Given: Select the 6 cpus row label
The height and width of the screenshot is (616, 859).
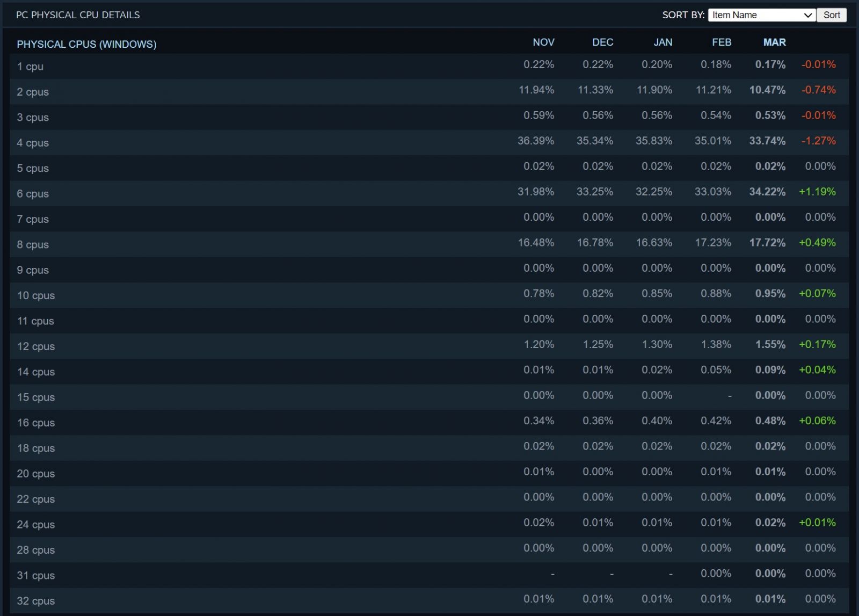Looking at the screenshot, I should tap(33, 194).
